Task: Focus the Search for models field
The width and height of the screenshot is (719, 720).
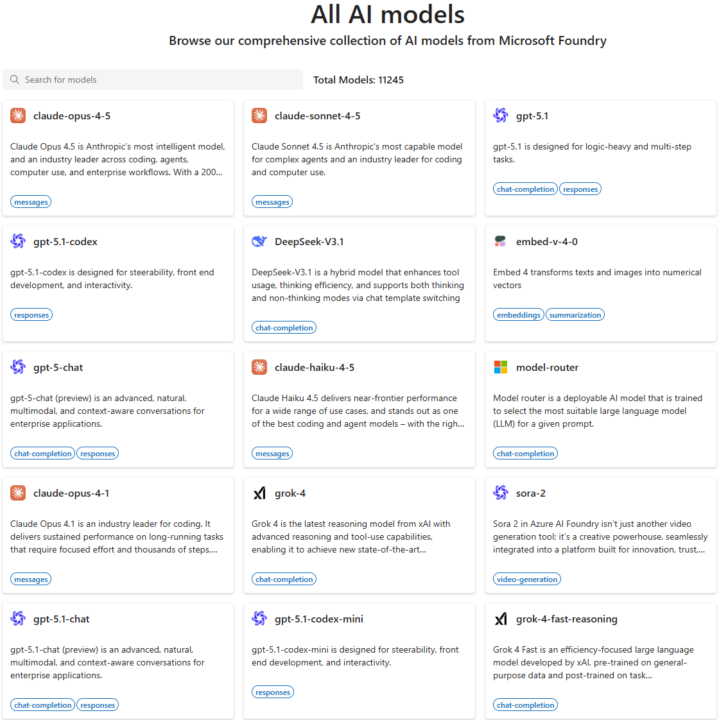Action: 160,80
